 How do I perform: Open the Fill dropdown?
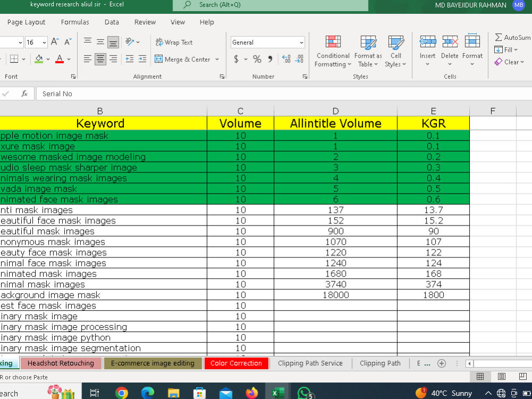click(506, 49)
